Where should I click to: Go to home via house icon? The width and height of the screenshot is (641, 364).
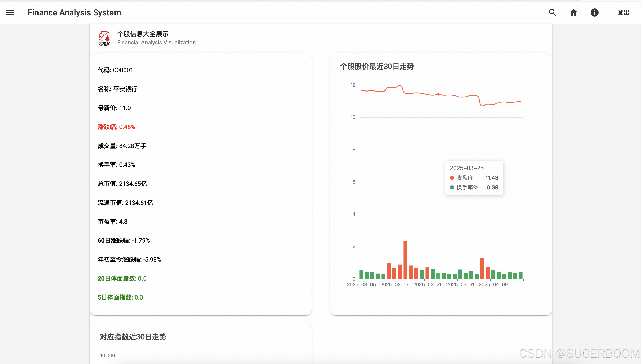tap(573, 12)
